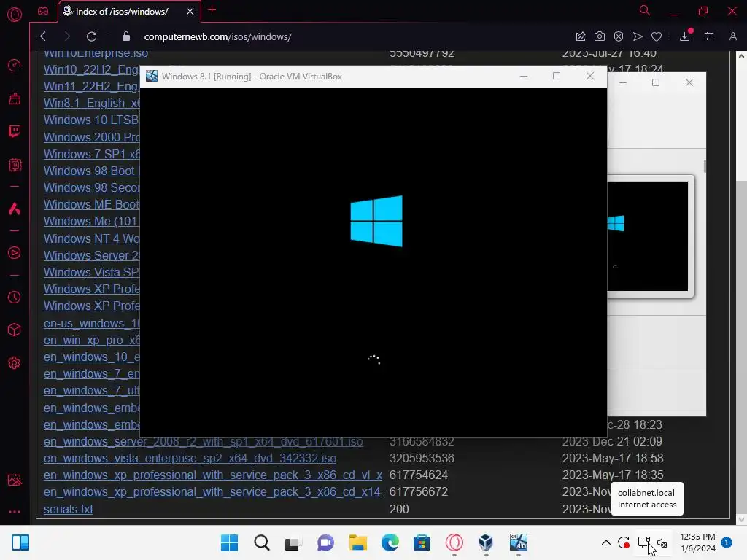The height and width of the screenshot is (560, 747).
Task: Click the GX Corner gamepad icon
Action: pos(43,11)
